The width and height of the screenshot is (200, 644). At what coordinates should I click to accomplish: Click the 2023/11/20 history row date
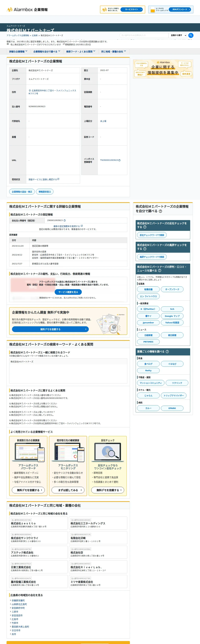(x=18, y=246)
